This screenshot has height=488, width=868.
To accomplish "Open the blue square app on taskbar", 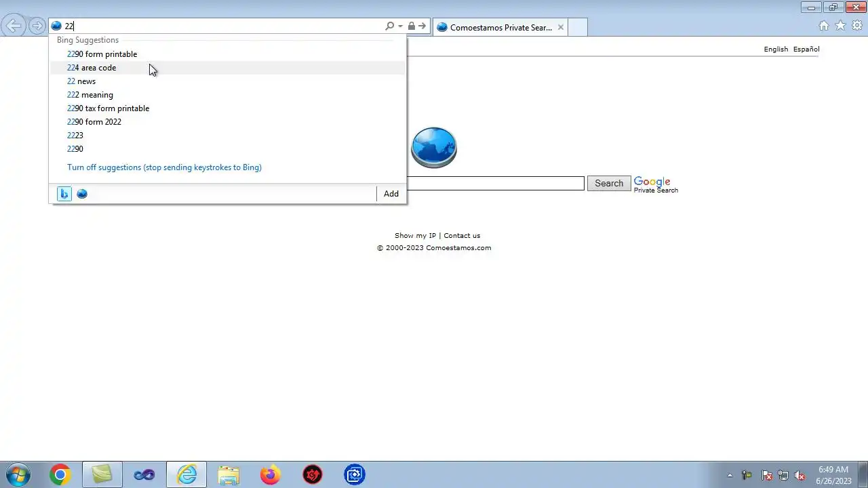I will click(355, 475).
